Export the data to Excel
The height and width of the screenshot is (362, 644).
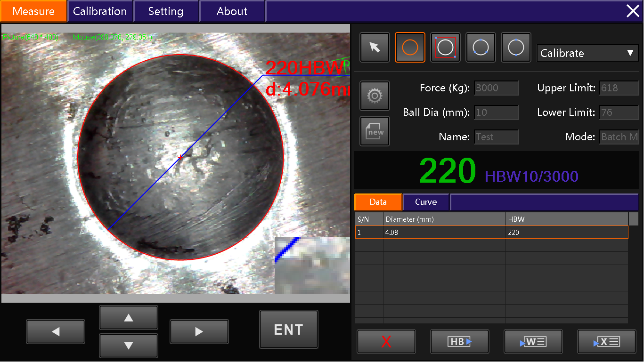[x=606, y=342]
